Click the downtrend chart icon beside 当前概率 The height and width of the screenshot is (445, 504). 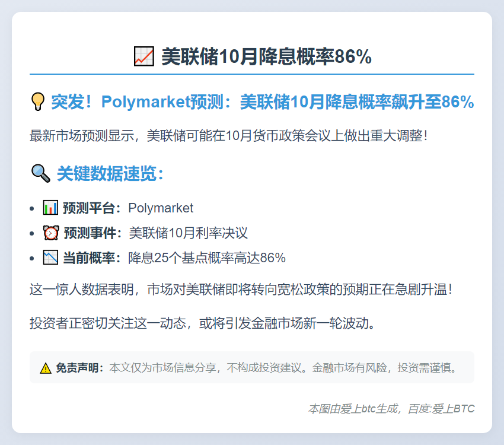(50, 258)
